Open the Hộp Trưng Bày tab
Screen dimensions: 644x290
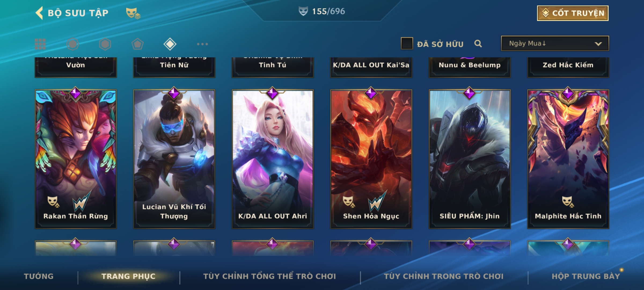pyautogui.click(x=586, y=276)
